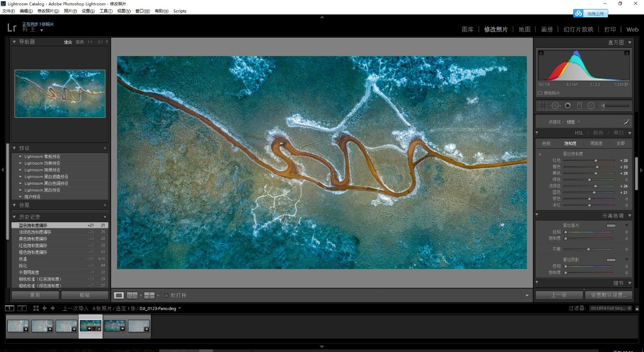
Task: Select first thumbnail in filmstrip
Action: pos(18,326)
